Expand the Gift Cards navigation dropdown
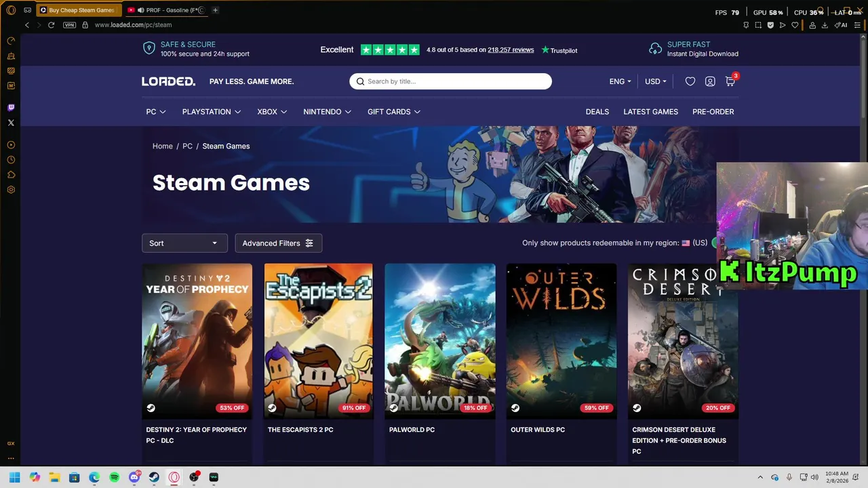 394,112
